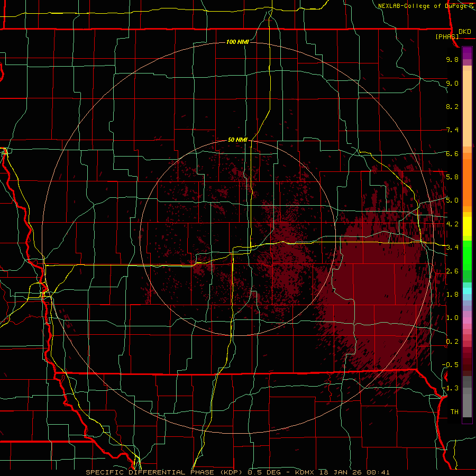Click the 00:41 timestamp
Screen dimensions: 476x476
[378, 472]
